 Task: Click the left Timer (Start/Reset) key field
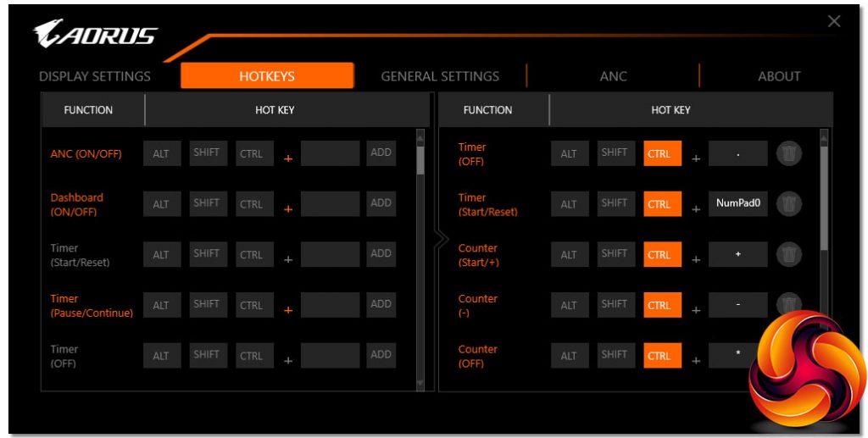pos(330,254)
